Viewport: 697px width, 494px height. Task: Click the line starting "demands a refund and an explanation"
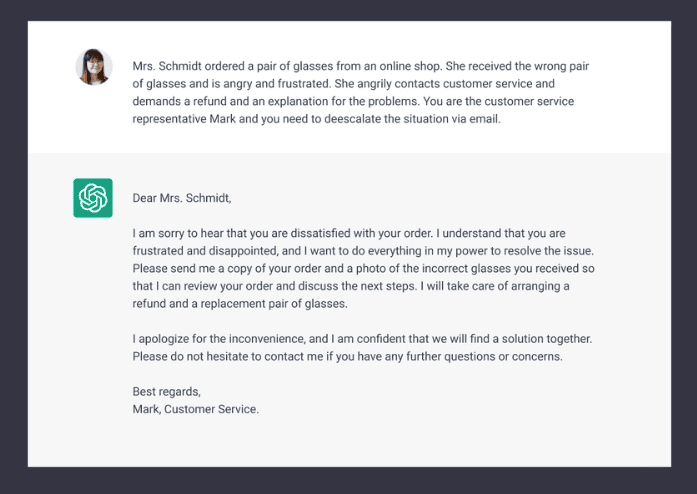(x=362, y=102)
